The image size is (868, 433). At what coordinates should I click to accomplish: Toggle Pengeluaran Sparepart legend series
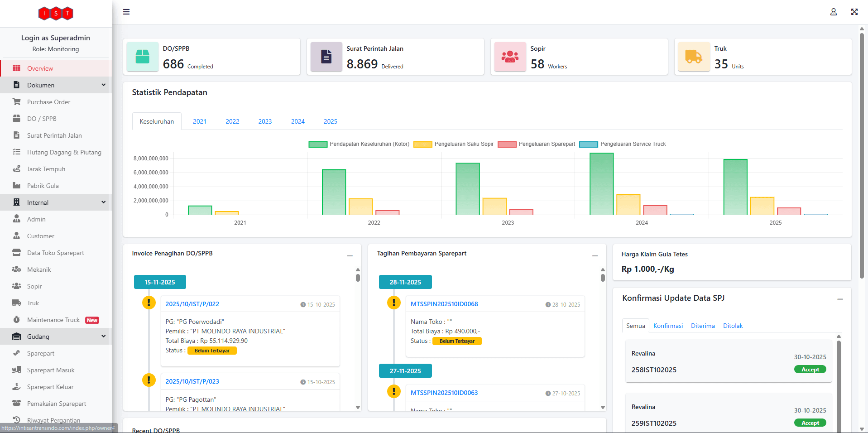click(537, 144)
